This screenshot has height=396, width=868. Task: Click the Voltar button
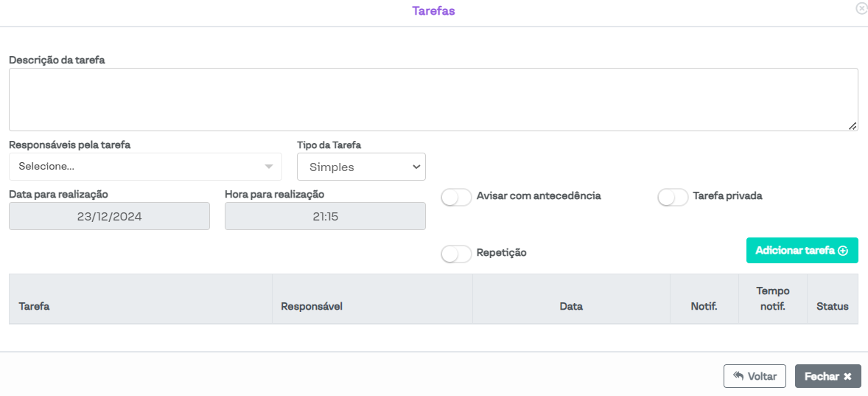tap(755, 376)
